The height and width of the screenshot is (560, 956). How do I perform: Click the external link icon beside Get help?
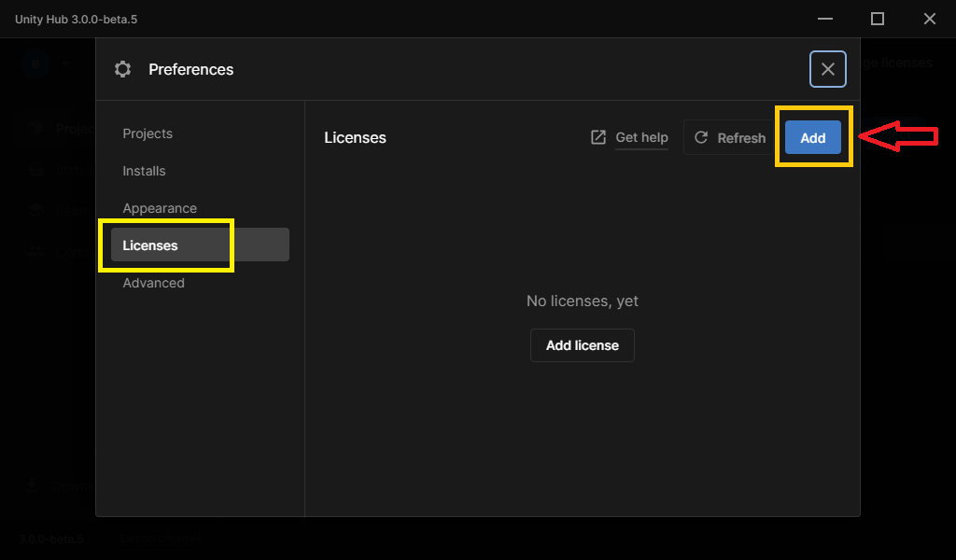[598, 137]
